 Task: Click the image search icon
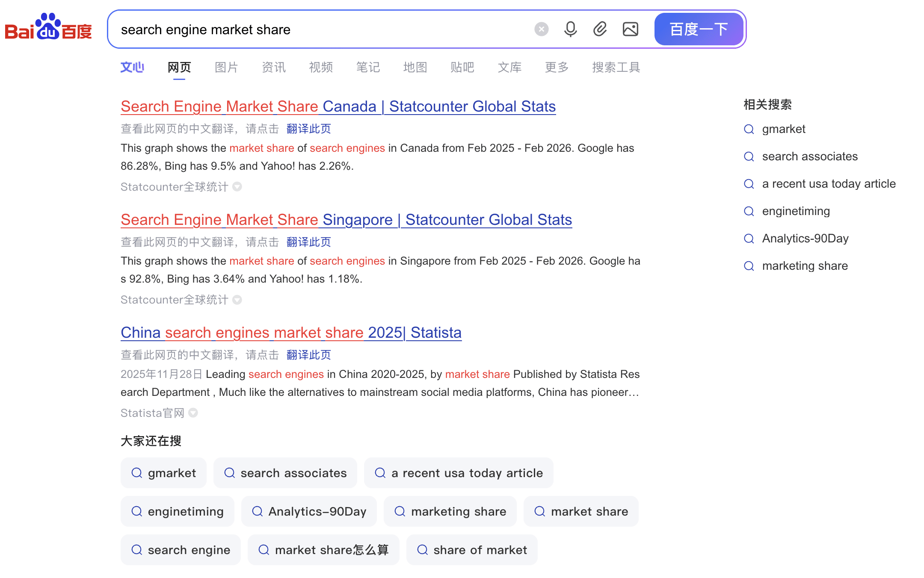point(630,29)
